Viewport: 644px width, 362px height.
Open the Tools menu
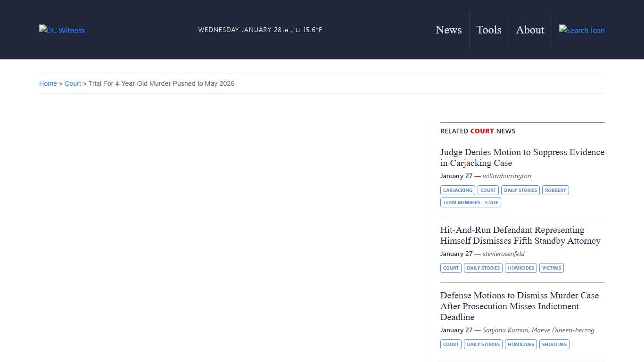[x=488, y=30]
